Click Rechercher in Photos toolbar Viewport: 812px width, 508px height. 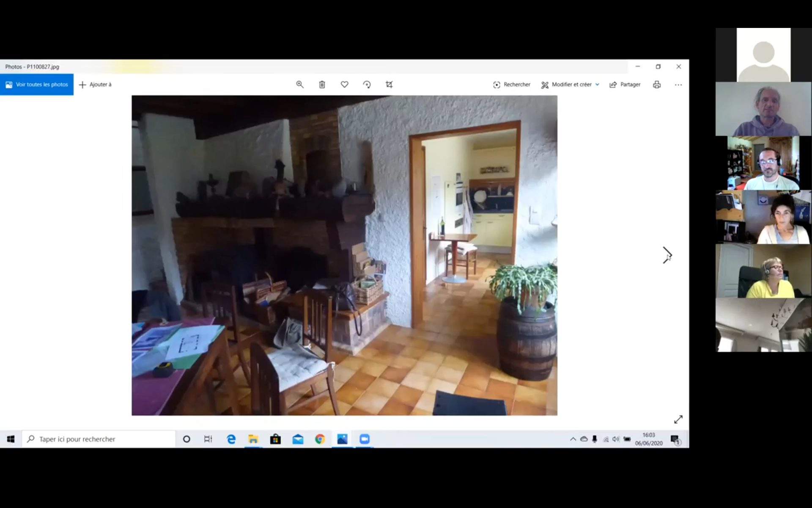[511, 85]
